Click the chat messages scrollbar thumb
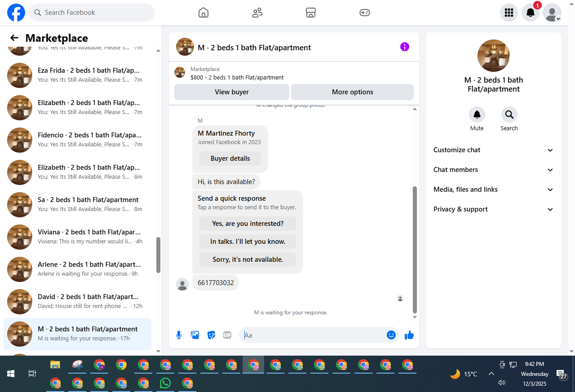Viewport: 575px width, 392px height. (x=415, y=250)
